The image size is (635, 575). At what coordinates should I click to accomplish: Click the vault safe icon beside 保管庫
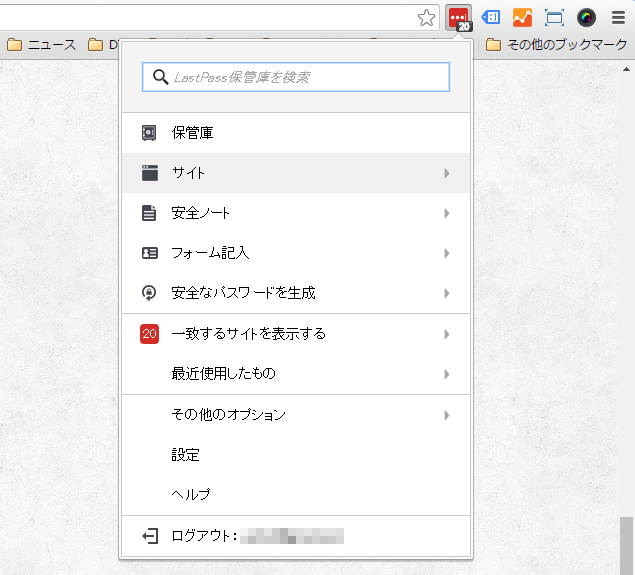(x=149, y=133)
